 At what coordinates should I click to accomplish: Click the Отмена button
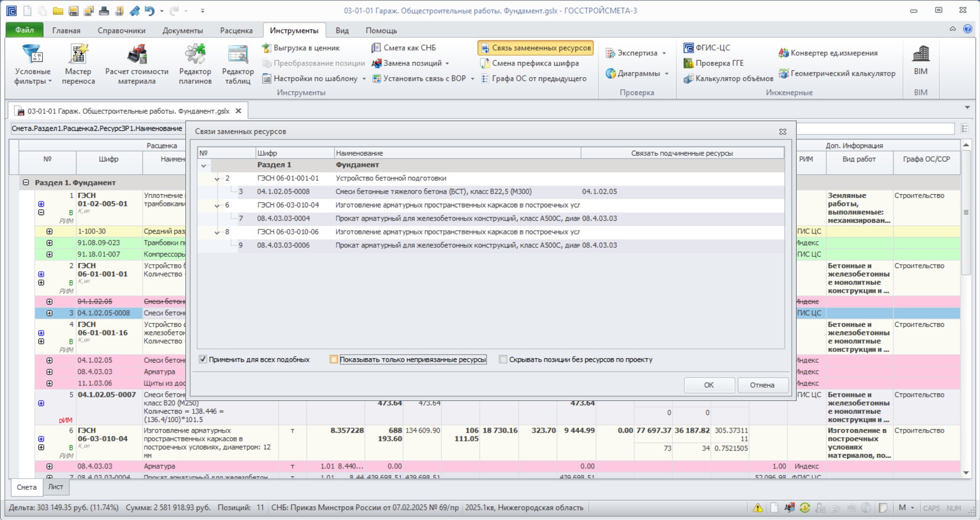[762, 385]
